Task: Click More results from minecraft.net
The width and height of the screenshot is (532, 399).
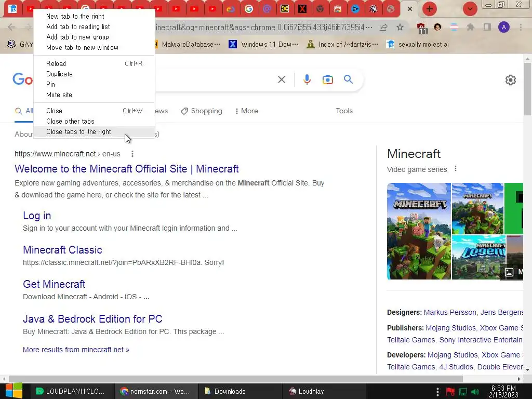Action: (76, 350)
